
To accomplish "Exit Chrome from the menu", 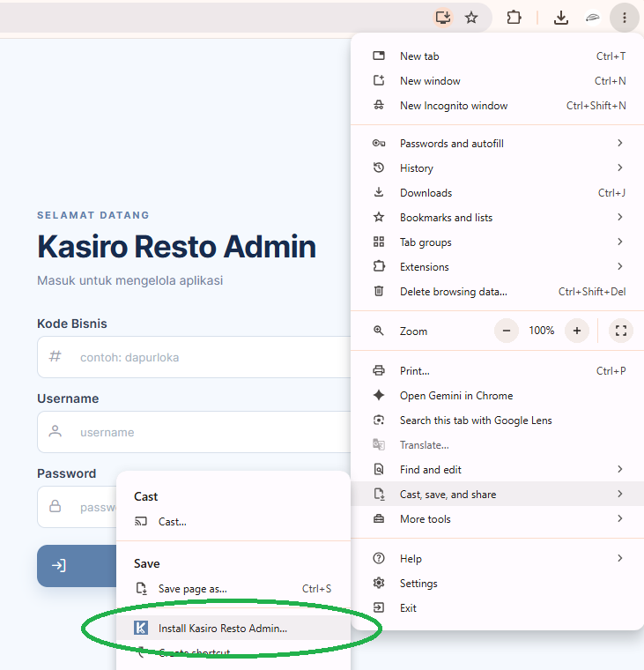I will point(498,608).
